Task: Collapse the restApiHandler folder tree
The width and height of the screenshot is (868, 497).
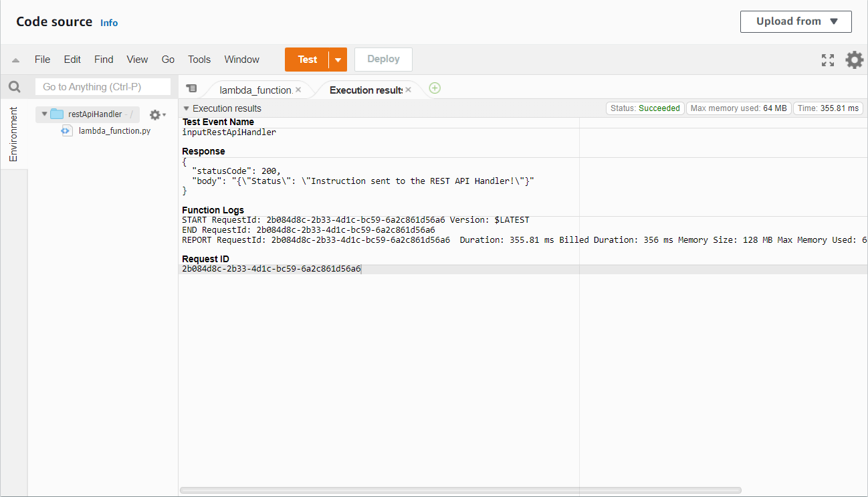Action: pyautogui.click(x=44, y=114)
